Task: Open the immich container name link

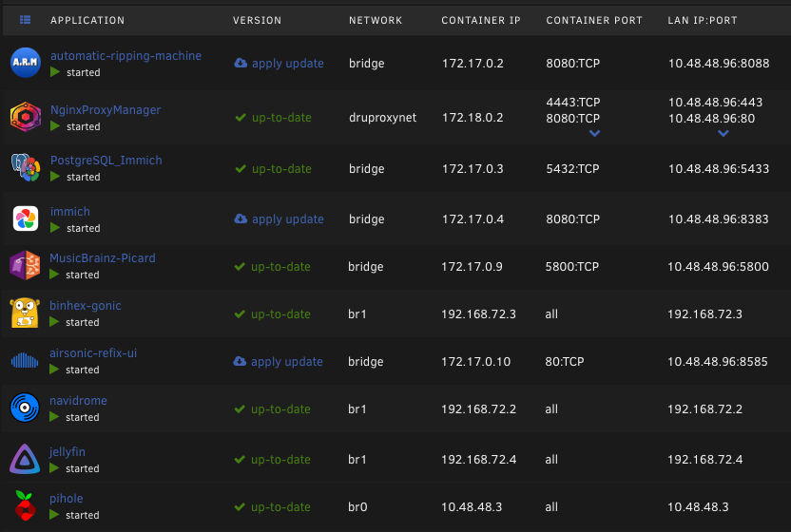Action: 70,211
